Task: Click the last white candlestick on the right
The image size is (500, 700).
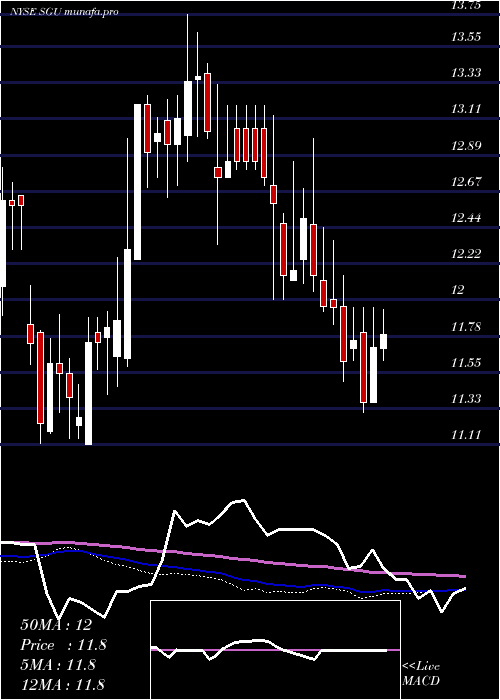Action: tap(383, 341)
